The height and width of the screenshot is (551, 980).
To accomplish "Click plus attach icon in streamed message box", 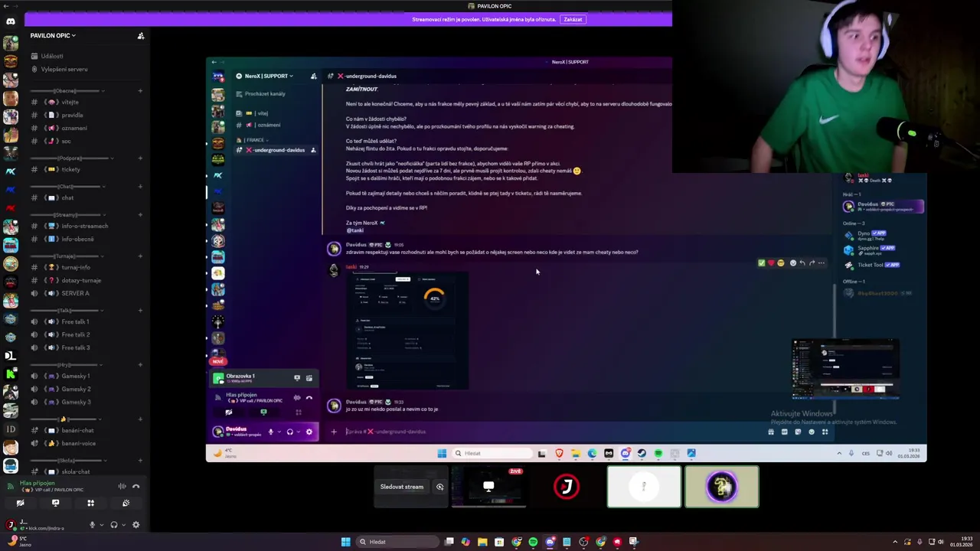I will tap(334, 432).
